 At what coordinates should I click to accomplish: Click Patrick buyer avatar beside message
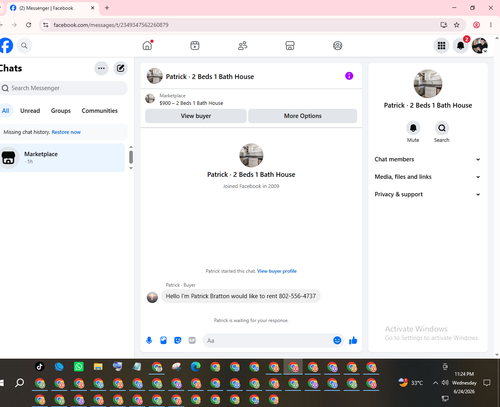point(152,297)
